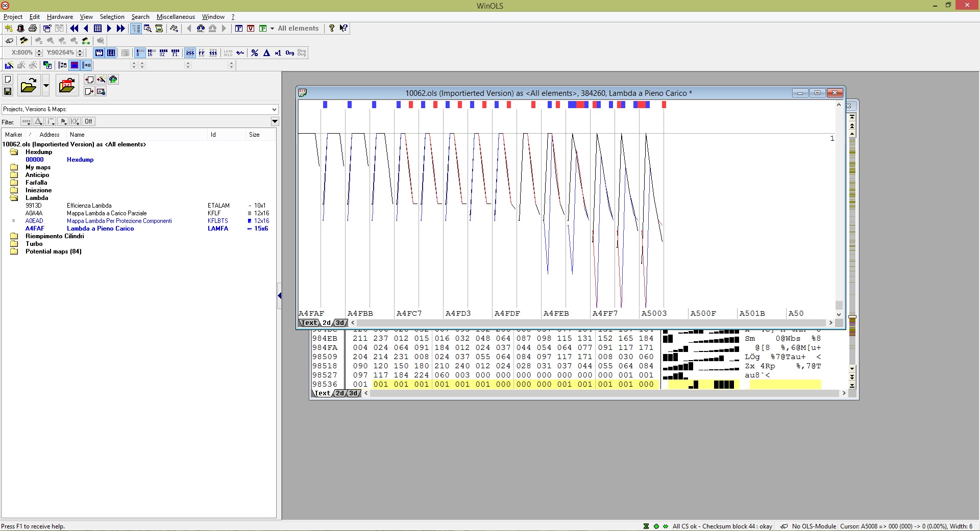980x531 pixels.
Task: Click the Off filter button
Action: click(x=89, y=121)
